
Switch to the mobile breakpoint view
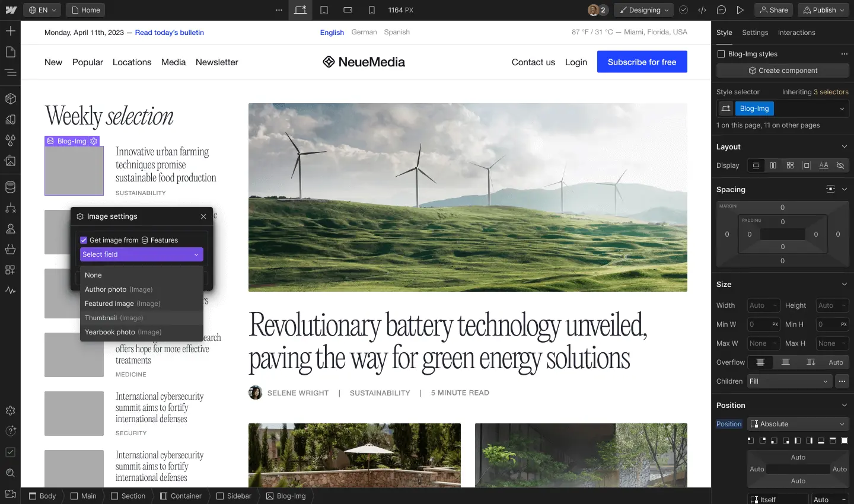click(371, 10)
